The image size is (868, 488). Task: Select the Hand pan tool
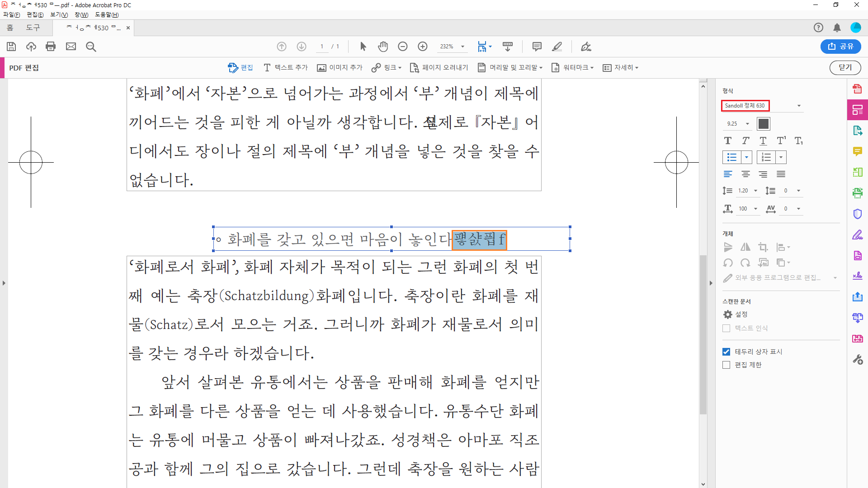[x=383, y=47]
